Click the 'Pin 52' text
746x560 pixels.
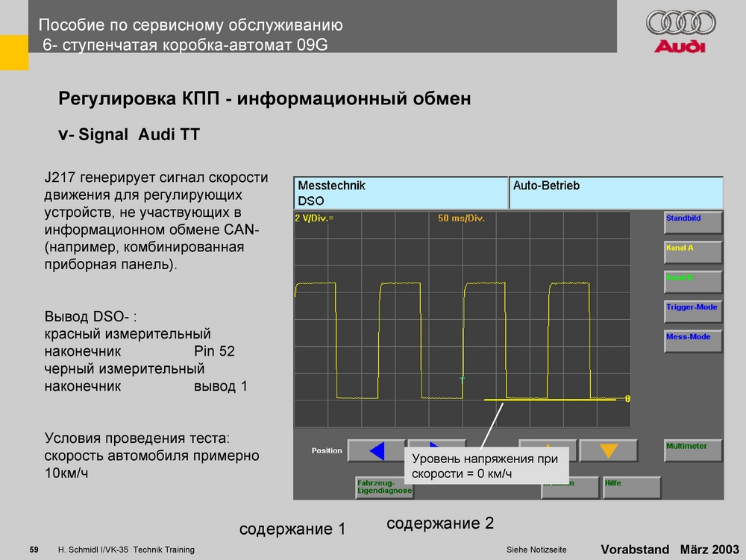pyautogui.click(x=214, y=350)
